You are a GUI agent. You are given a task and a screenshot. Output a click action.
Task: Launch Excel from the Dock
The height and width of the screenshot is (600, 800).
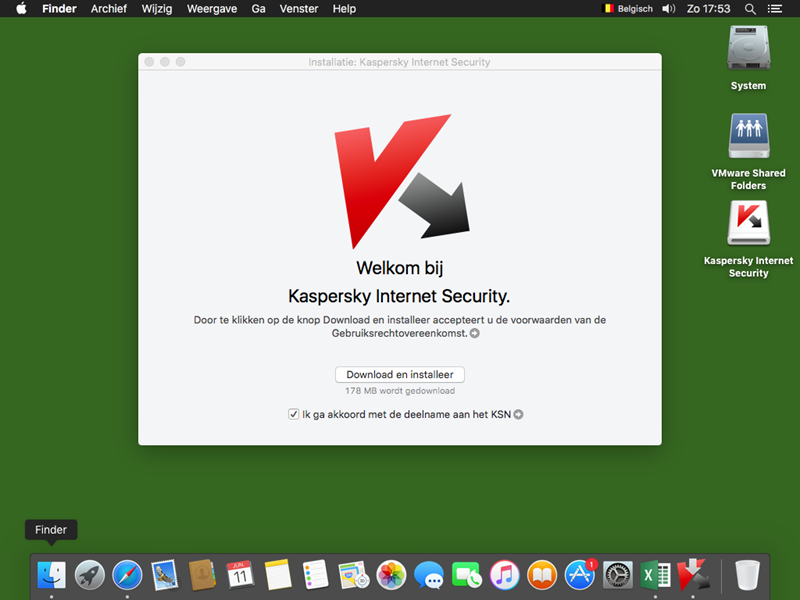655,575
